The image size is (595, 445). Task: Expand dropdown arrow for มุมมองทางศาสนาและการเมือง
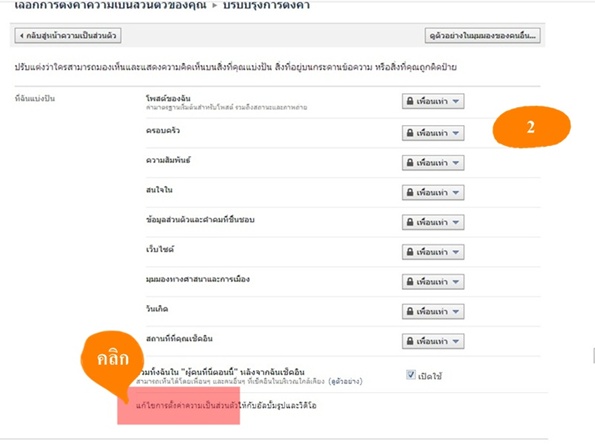(x=456, y=282)
